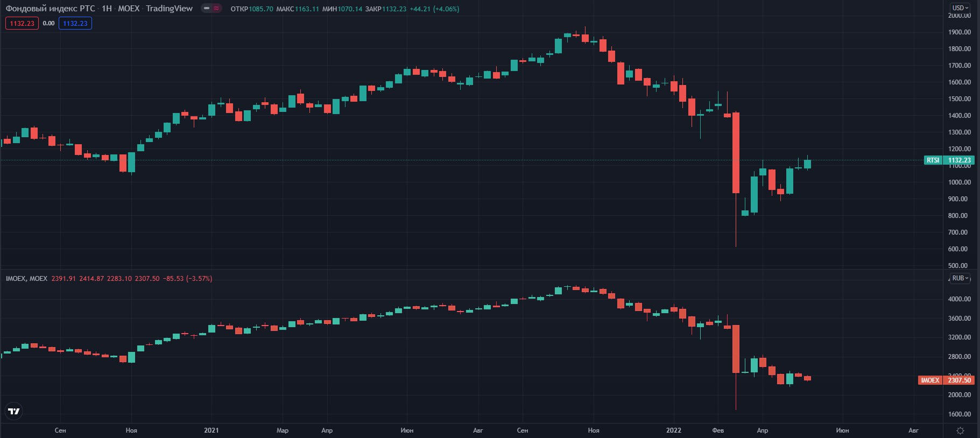Viewport: 980px width, 438px height.
Task: Click the IMOEX open value 2391.91
Action: coord(64,279)
